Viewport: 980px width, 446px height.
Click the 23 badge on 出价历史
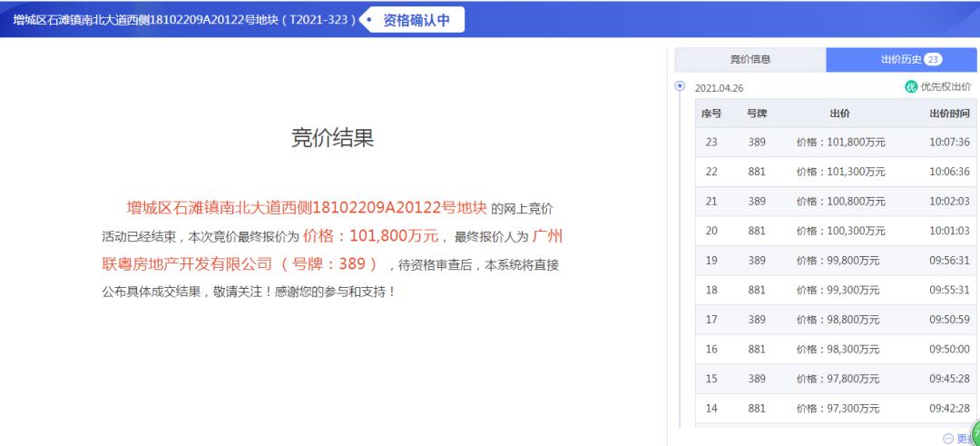tap(933, 60)
